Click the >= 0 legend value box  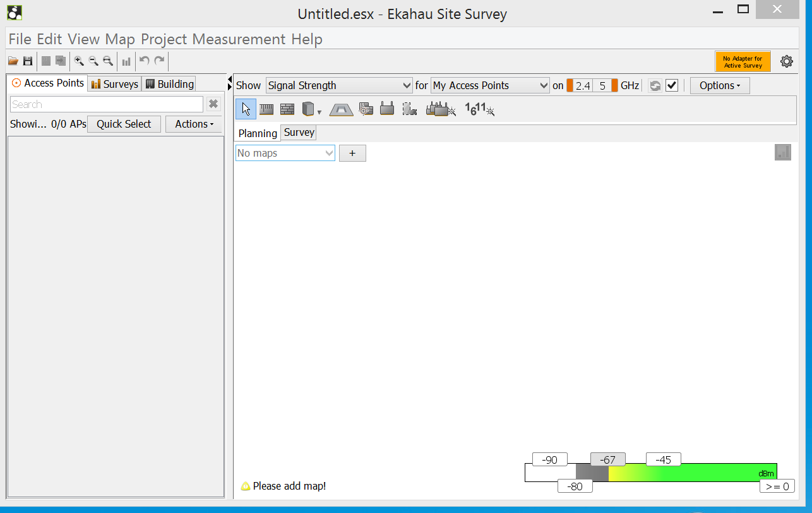[777, 486]
